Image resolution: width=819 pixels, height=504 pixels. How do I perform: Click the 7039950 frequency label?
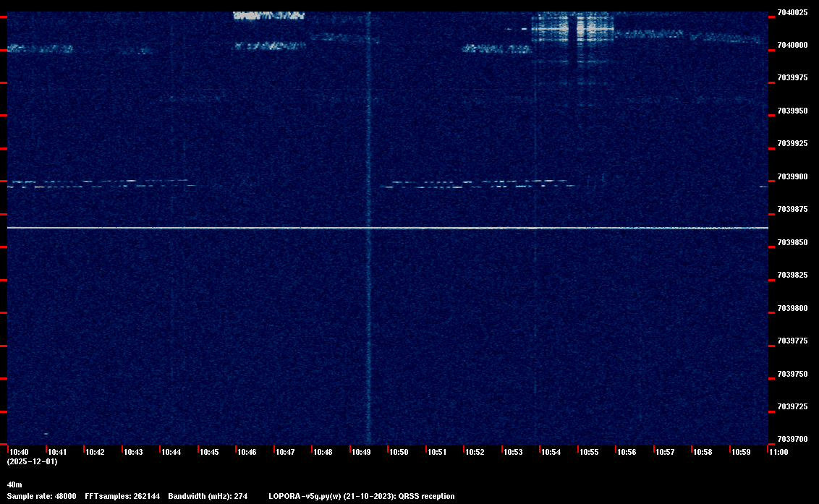pyautogui.click(x=792, y=111)
